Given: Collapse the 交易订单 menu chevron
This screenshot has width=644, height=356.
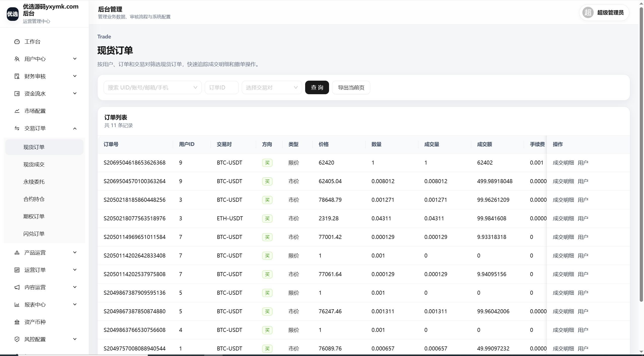Looking at the screenshot, I should click(x=75, y=129).
